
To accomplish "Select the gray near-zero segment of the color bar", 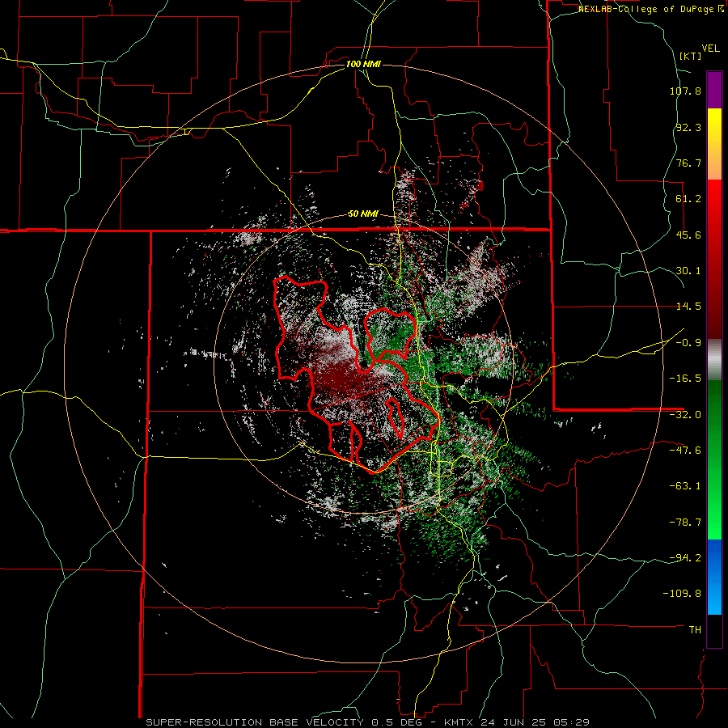I will 714,360.
